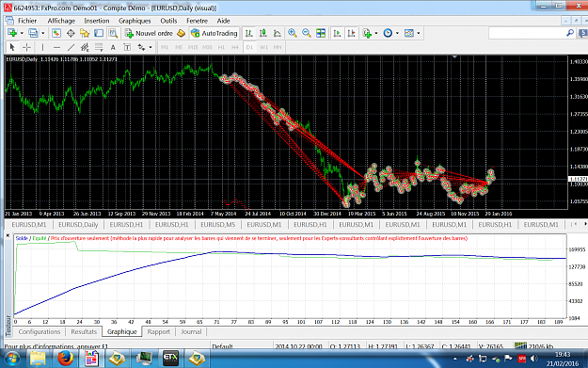
Task: Toggle the AutoTrading button
Action: (215, 33)
